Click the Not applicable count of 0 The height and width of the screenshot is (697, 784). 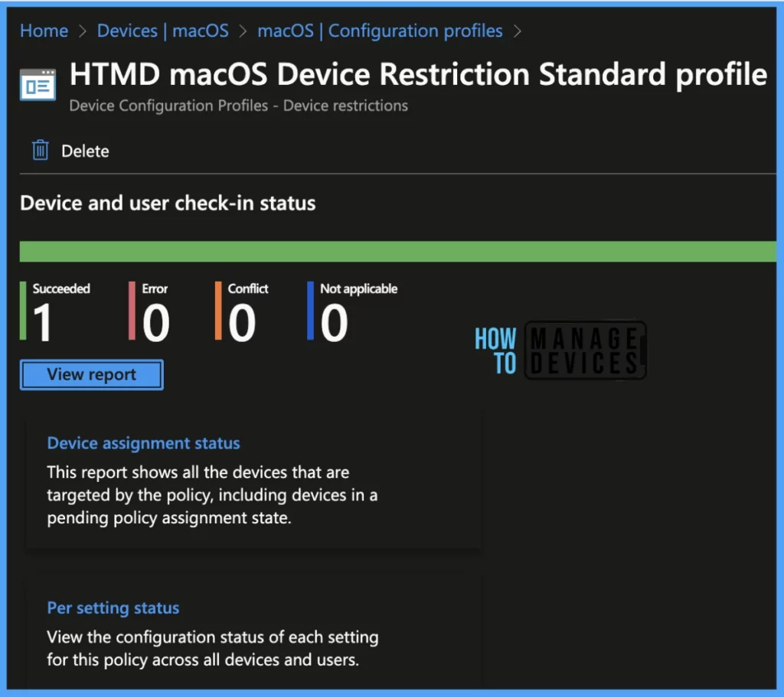pyautogui.click(x=334, y=324)
